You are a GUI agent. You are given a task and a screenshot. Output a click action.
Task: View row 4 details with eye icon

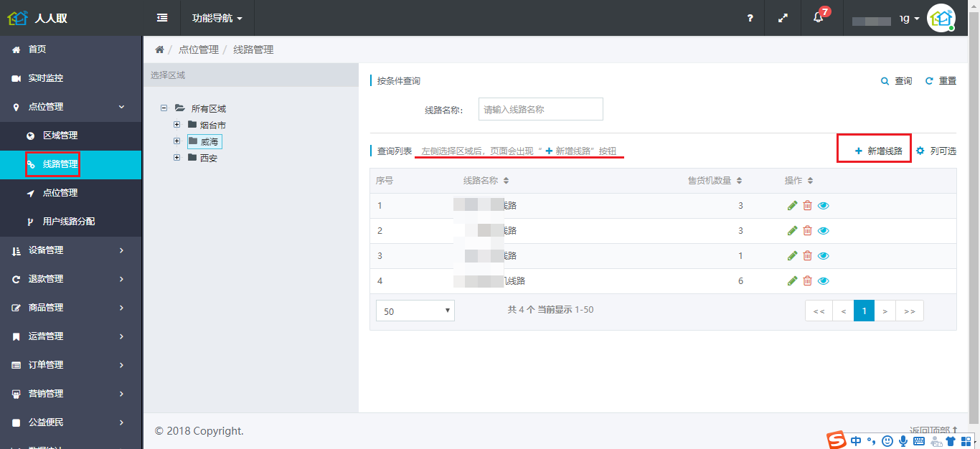824,281
